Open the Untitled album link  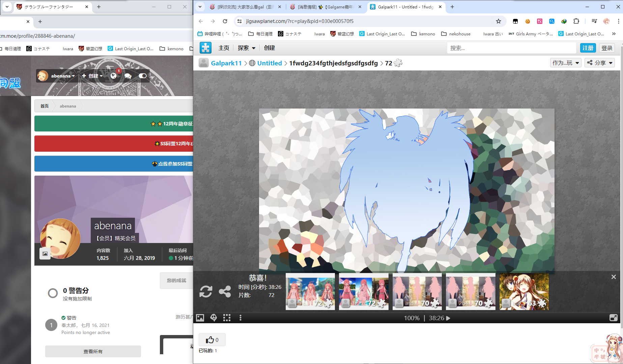[x=270, y=63]
